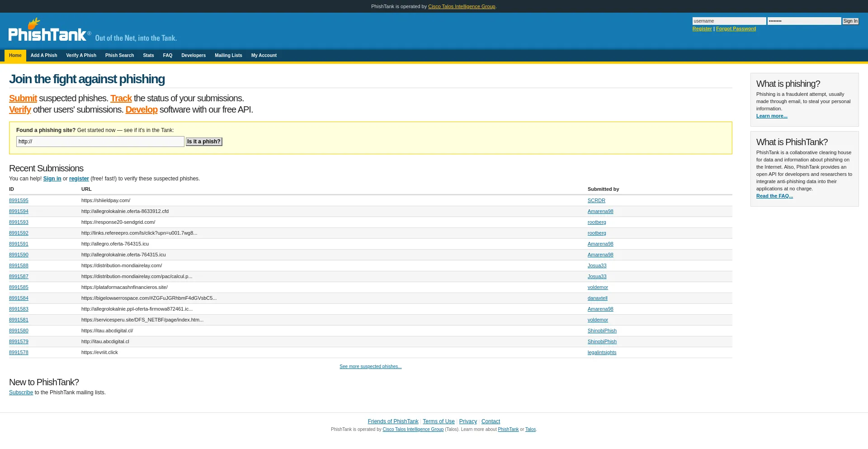Open danaxtell submitter profile
The image size is (868, 449).
pyautogui.click(x=598, y=298)
